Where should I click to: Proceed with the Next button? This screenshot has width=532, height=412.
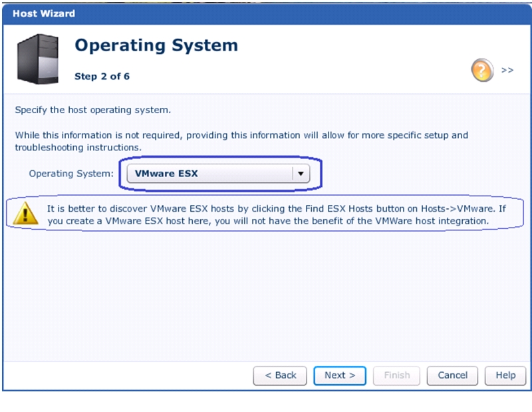pyautogui.click(x=340, y=375)
